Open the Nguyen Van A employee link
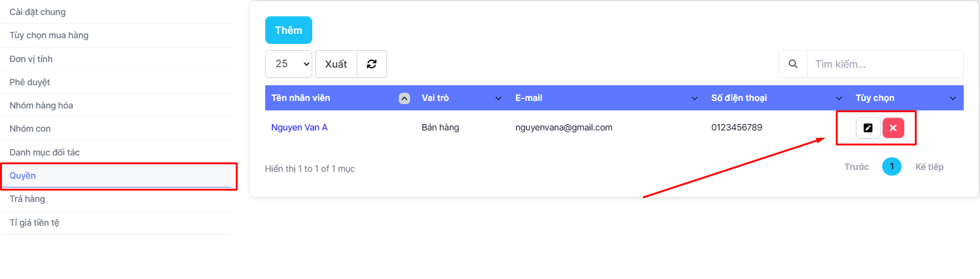This screenshot has width=980, height=279. [x=299, y=127]
